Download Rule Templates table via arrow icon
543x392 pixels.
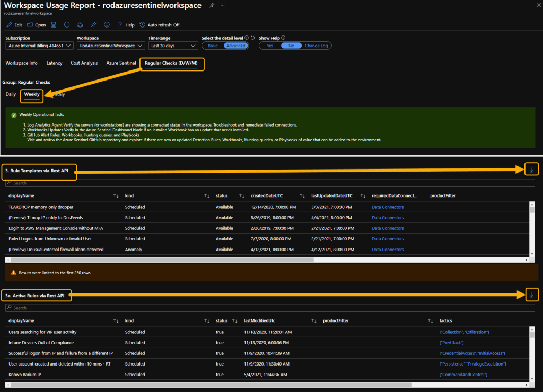531,170
